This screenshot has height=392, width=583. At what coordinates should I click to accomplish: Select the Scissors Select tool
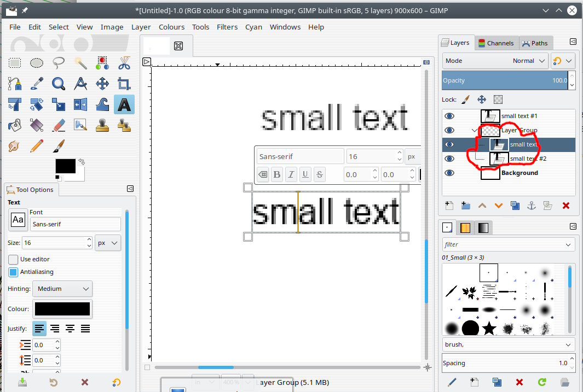(x=124, y=63)
